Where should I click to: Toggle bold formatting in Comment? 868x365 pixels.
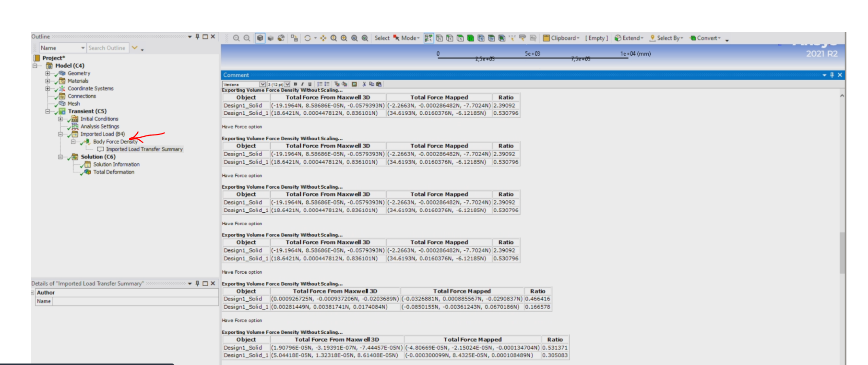tap(296, 84)
